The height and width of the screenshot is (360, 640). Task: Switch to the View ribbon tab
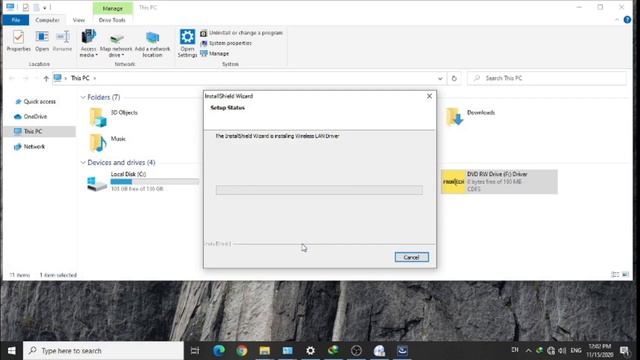(79, 20)
